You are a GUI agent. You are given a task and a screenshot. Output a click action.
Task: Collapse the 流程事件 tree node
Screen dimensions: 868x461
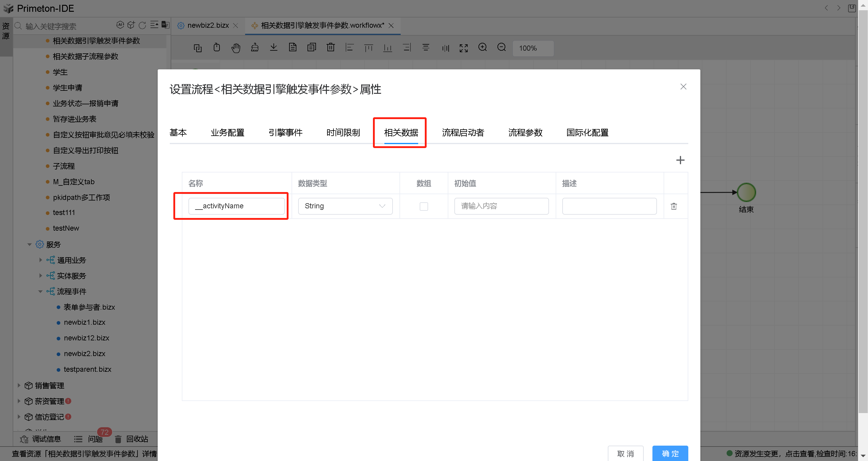click(40, 291)
